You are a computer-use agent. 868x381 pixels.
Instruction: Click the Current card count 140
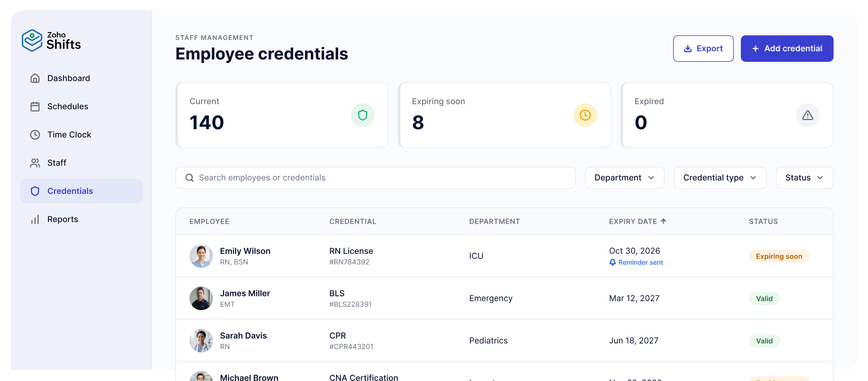point(206,122)
